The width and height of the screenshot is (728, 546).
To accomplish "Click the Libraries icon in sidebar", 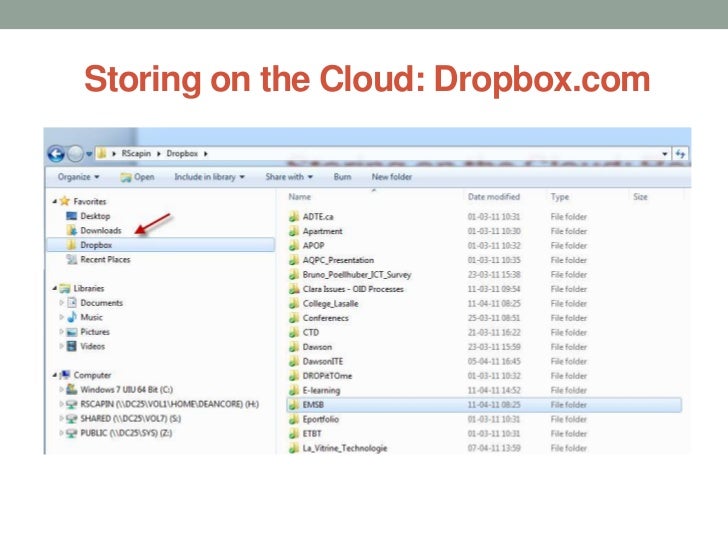I will pyautogui.click(x=65, y=288).
